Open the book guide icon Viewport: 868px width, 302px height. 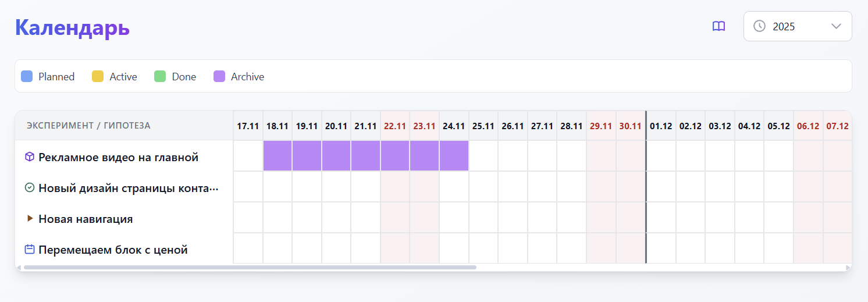click(719, 26)
